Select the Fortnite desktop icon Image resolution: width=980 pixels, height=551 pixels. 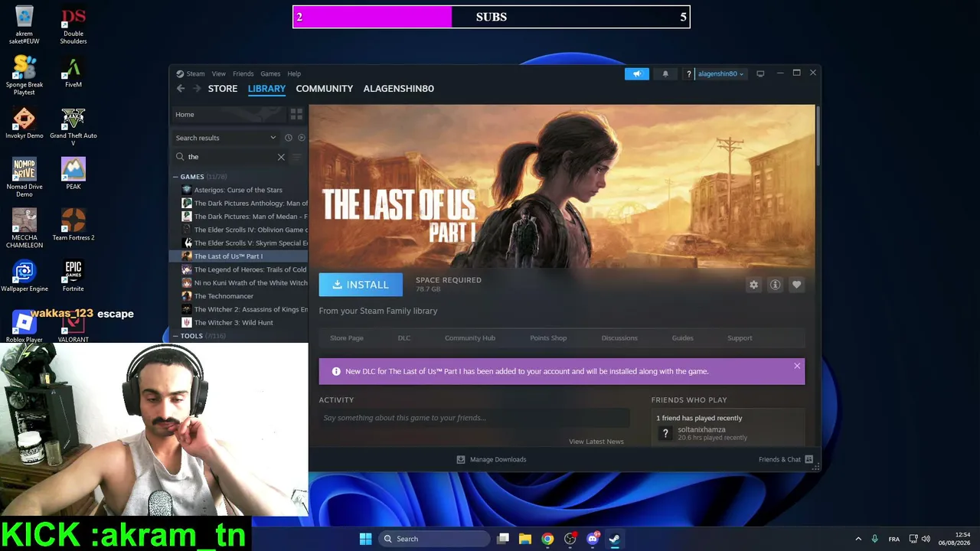(73, 275)
